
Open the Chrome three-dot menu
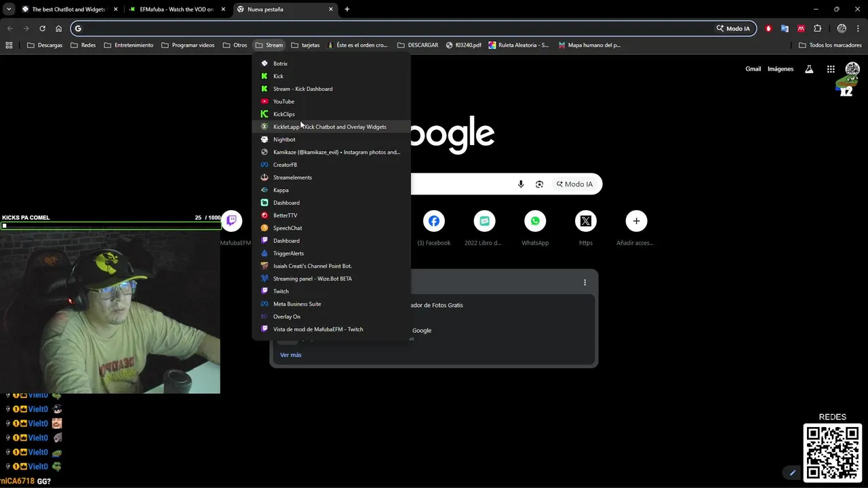click(858, 28)
